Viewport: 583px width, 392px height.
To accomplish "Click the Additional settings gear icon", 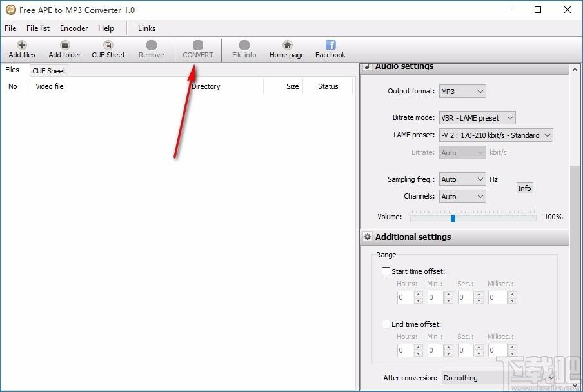I will pyautogui.click(x=368, y=237).
